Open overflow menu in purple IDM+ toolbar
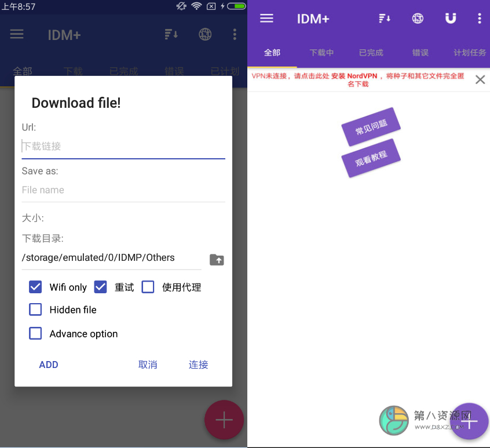Screen dimensions: 490x448 click(480, 19)
